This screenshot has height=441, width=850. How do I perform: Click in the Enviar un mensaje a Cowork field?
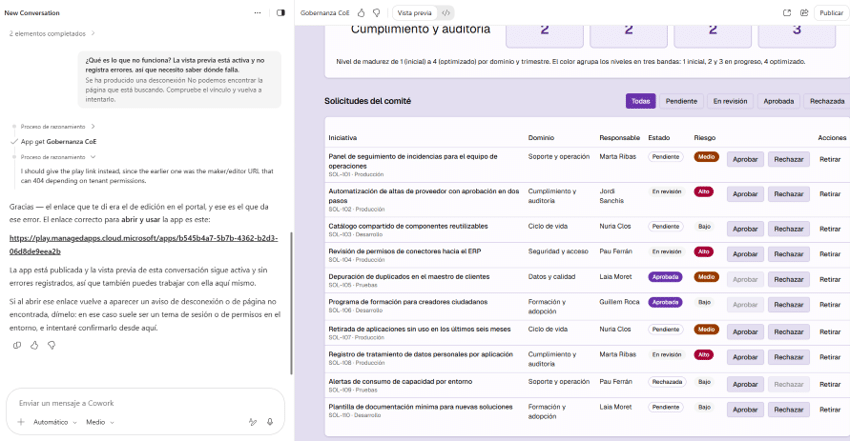(145, 403)
